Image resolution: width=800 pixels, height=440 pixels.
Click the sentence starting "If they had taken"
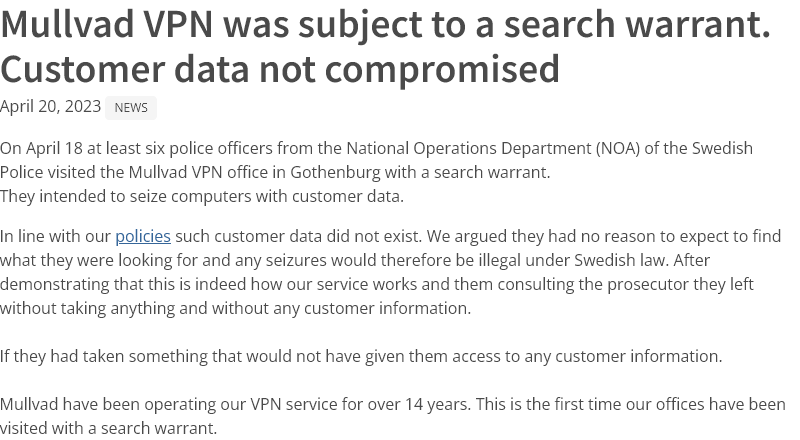tap(360, 356)
